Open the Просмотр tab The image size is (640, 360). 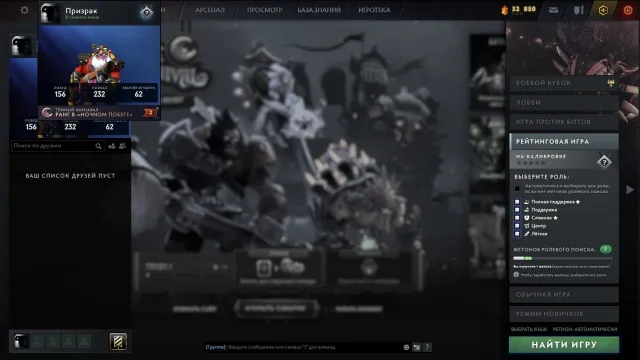click(264, 10)
